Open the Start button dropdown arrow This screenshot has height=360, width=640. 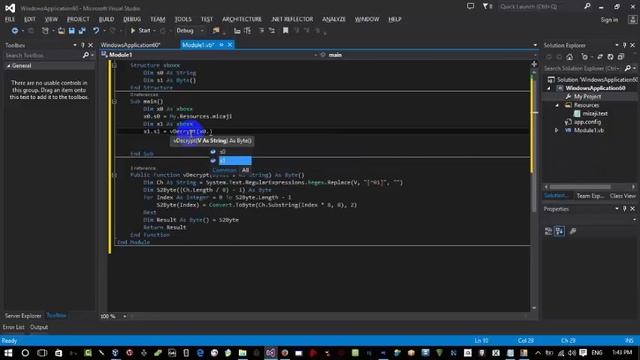[x=154, y=31]
